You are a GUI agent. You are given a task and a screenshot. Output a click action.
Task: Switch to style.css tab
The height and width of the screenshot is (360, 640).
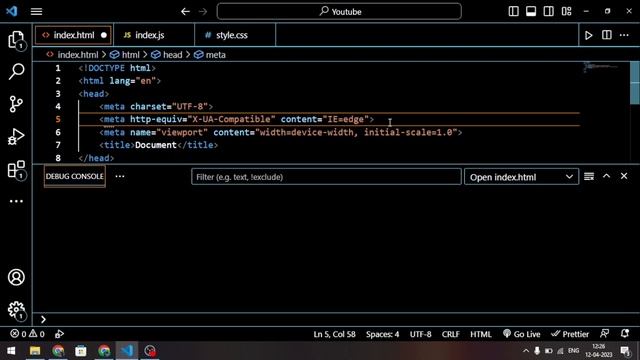pos(235,35)
